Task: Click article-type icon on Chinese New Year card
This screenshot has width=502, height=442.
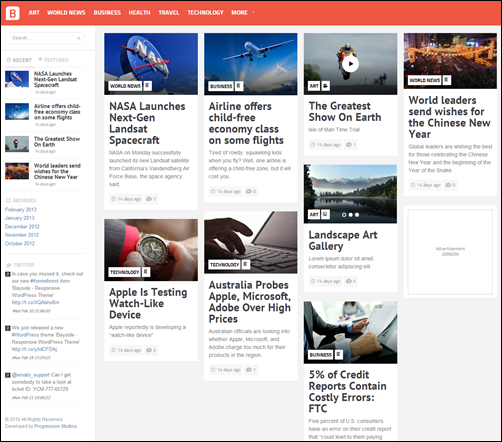Action: (x=447, y=80)
